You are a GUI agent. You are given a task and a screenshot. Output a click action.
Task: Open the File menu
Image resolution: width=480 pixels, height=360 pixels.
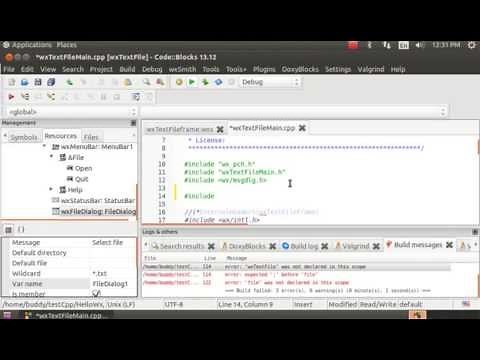coord(9,69)
